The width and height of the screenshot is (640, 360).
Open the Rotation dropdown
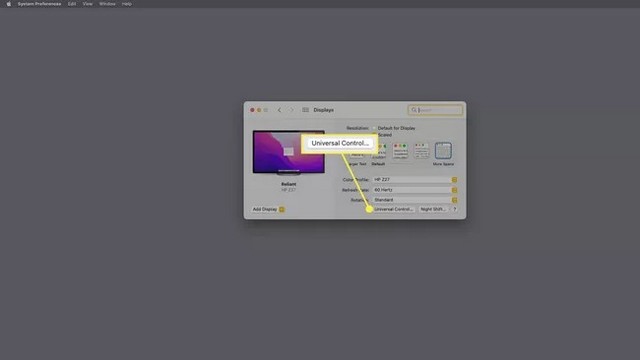point(415,200)
